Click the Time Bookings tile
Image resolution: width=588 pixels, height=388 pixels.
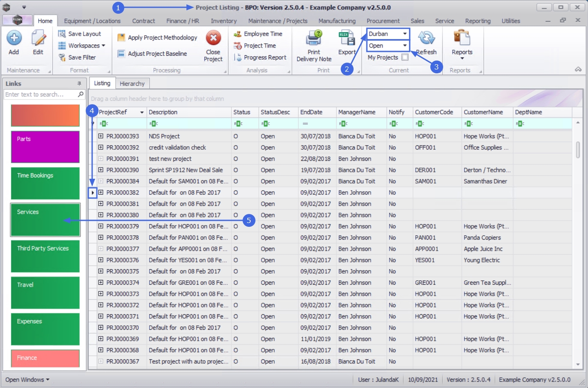tap(45, 183)
